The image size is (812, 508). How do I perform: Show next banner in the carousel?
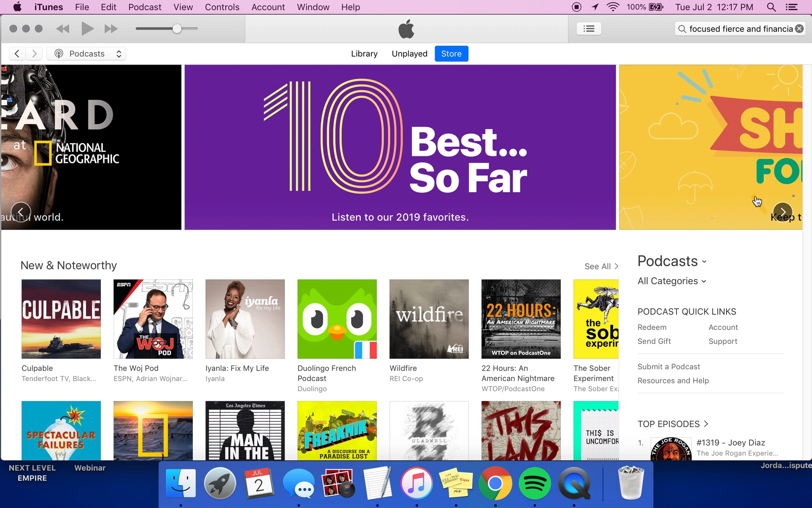783,212
